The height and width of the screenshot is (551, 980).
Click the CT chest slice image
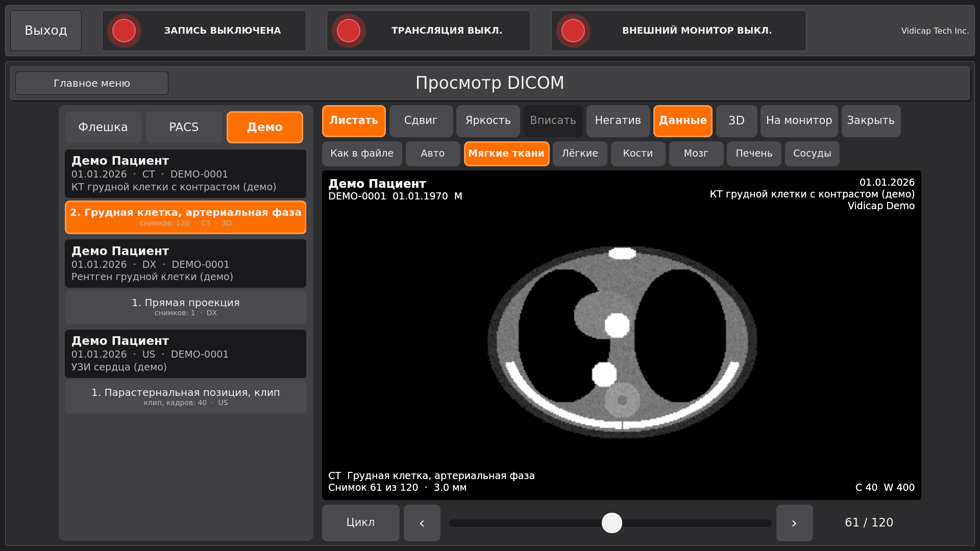622,335
